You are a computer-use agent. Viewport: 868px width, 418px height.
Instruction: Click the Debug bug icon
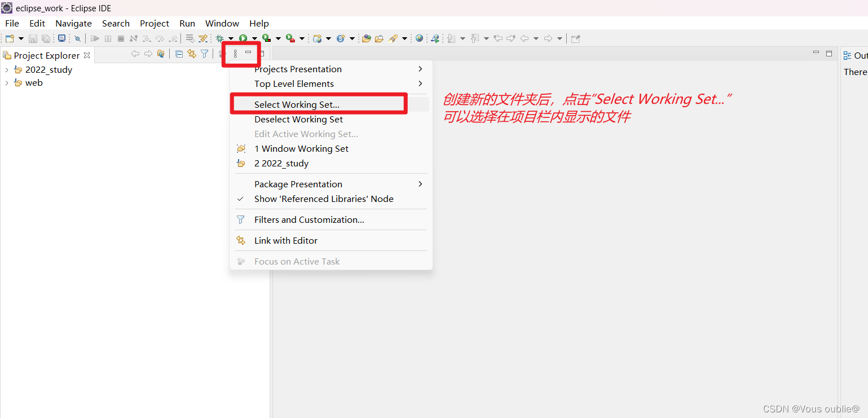[x=219, y=38]
